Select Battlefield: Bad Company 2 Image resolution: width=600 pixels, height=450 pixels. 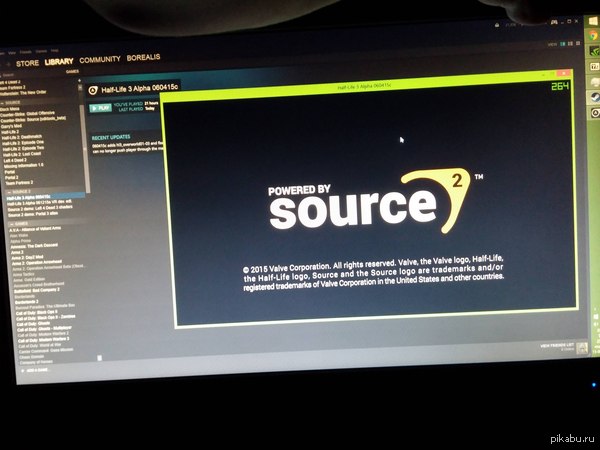[37, 290]
